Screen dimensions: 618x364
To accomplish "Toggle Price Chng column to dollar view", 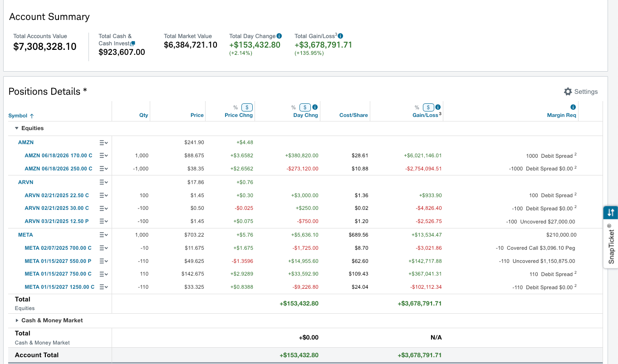I will [x=247, y=107].
